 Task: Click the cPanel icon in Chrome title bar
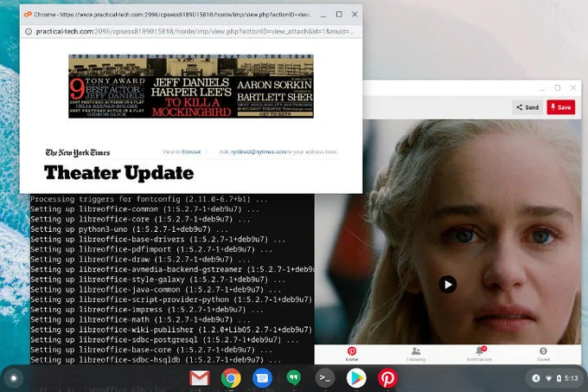tap(28, 14)
